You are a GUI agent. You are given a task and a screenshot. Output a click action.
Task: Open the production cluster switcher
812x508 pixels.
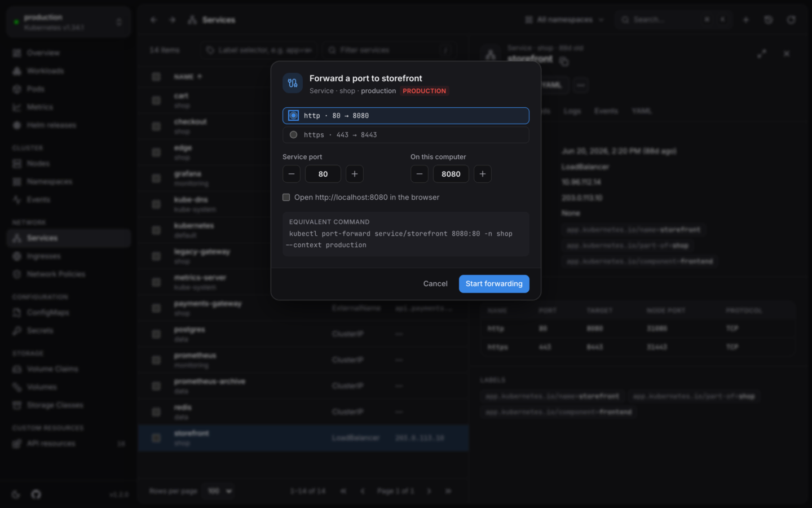69,22
